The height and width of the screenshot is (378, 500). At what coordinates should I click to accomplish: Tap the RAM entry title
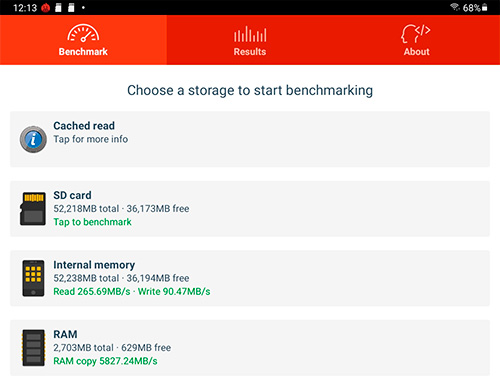coord(65,334)
